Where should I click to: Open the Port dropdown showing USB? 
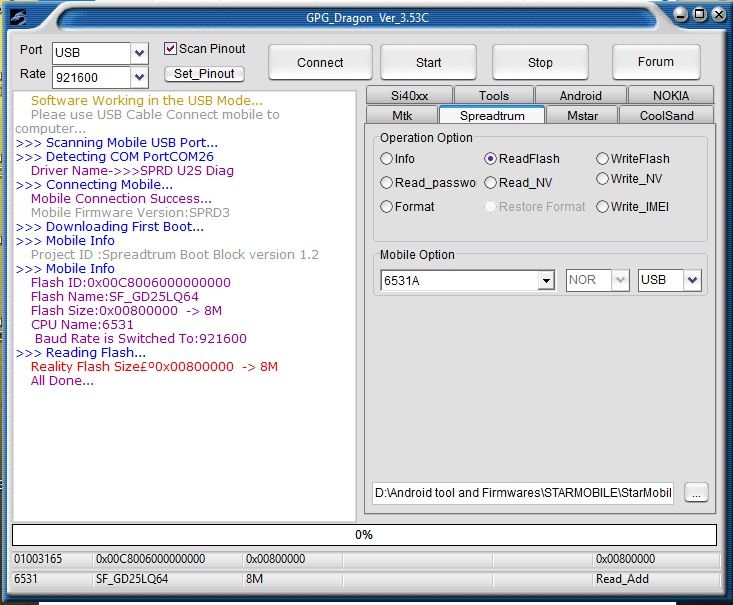[140, 52]
